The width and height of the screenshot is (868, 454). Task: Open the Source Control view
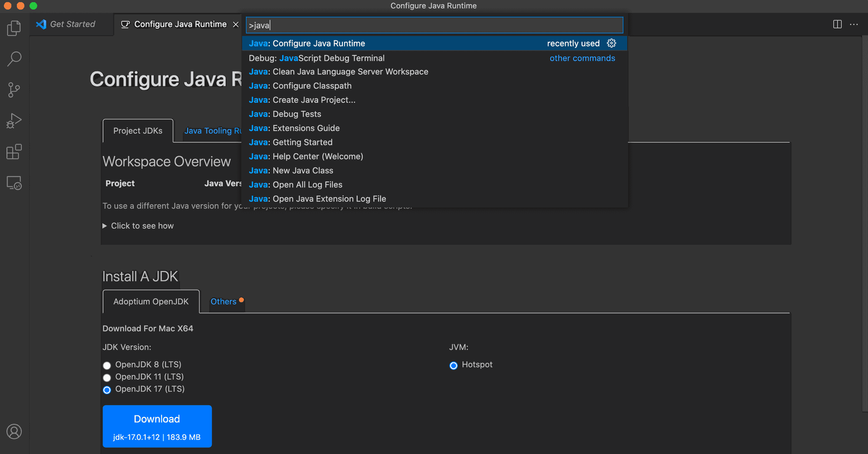[14, 90]
